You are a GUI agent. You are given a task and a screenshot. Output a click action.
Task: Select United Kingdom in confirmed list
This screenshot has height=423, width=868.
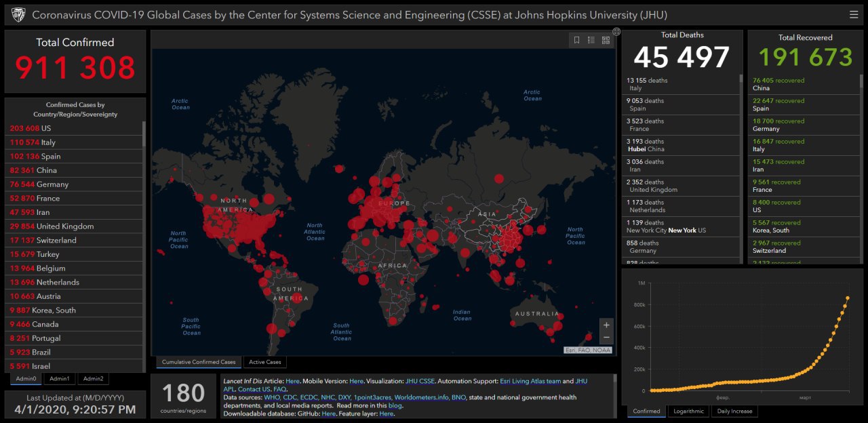(x=75, y=226)
